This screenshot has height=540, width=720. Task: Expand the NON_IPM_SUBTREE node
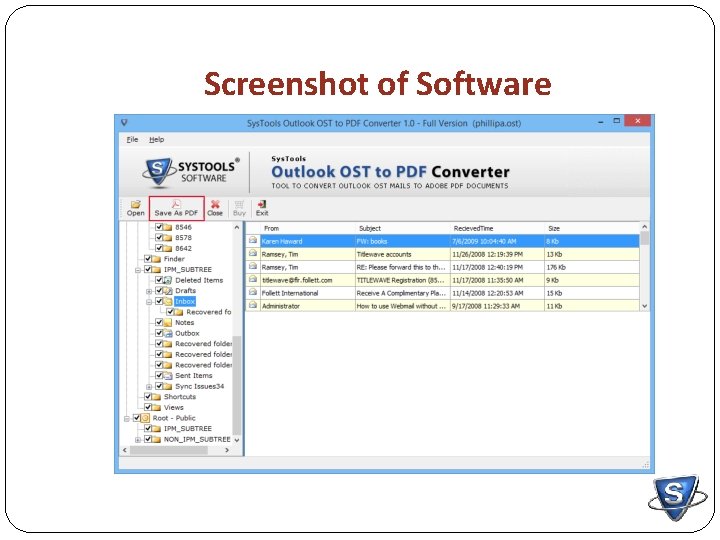(x=137, y=440)
